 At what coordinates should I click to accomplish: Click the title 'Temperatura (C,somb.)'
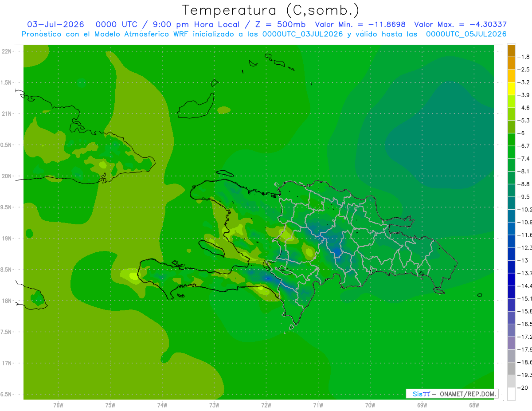click(x=271, y=11)
